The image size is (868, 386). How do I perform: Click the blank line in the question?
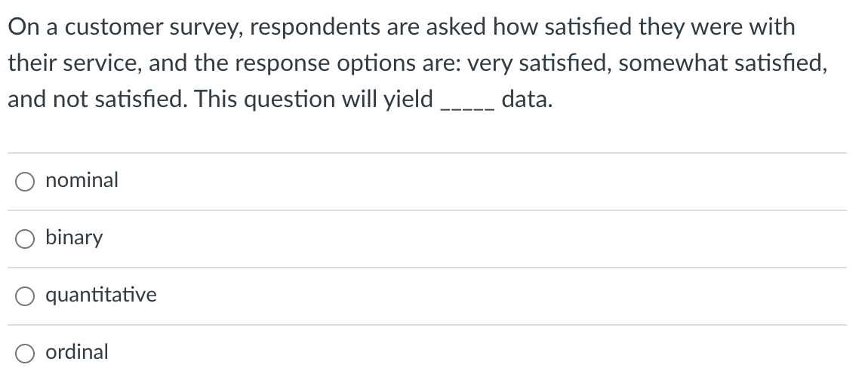466,109
